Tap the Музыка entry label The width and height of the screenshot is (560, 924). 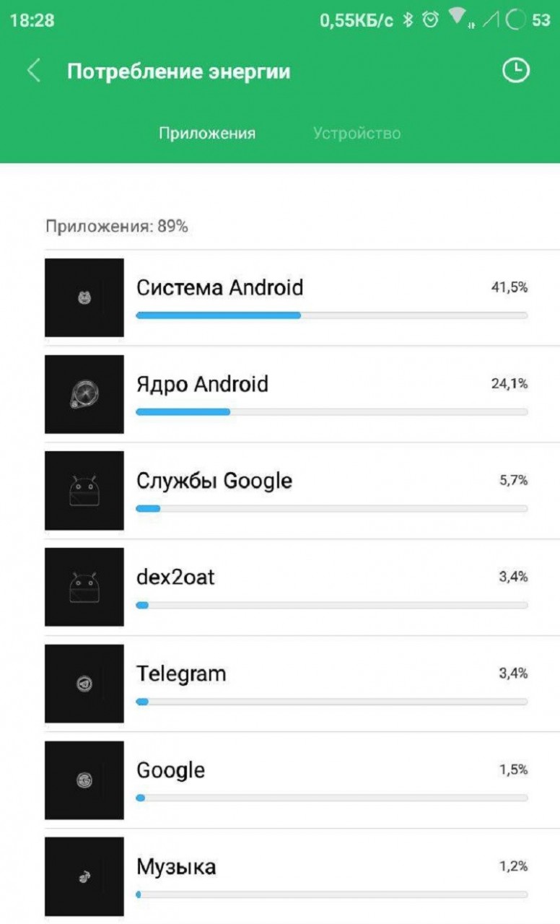point(176,866)
